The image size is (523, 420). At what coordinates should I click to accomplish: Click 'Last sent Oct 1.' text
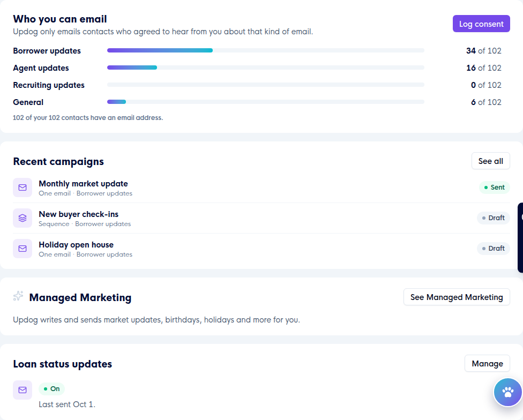(67, 404)
